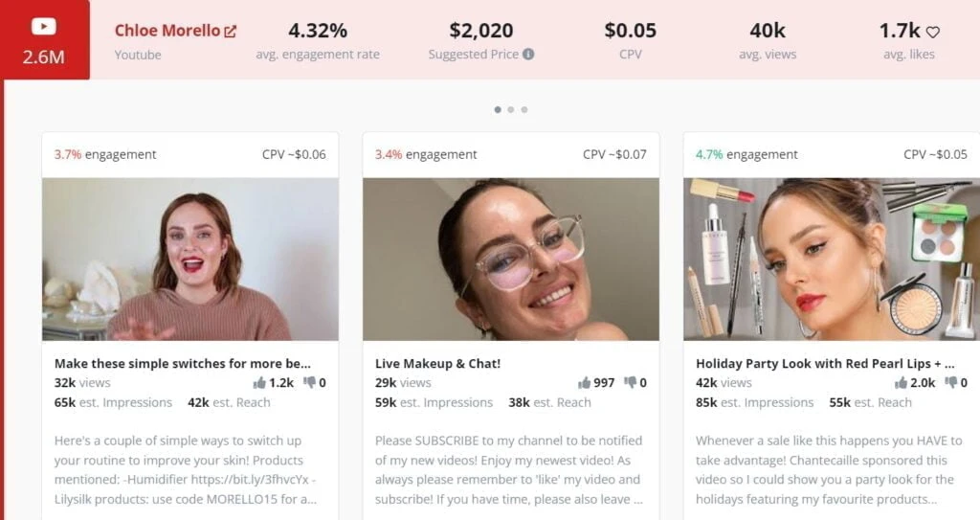Click the heart icon next to 1.7k
Screen dimensions: 980x520
pos(932,32)
